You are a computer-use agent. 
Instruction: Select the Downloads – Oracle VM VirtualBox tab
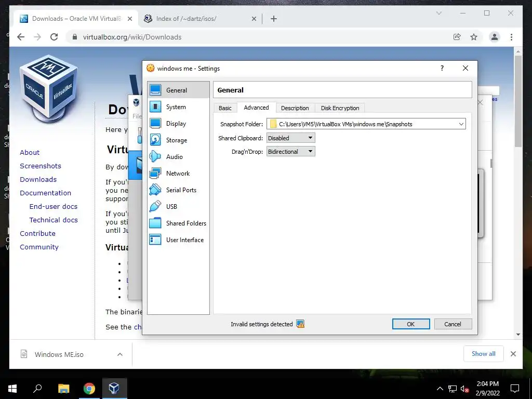click(76, 19)
